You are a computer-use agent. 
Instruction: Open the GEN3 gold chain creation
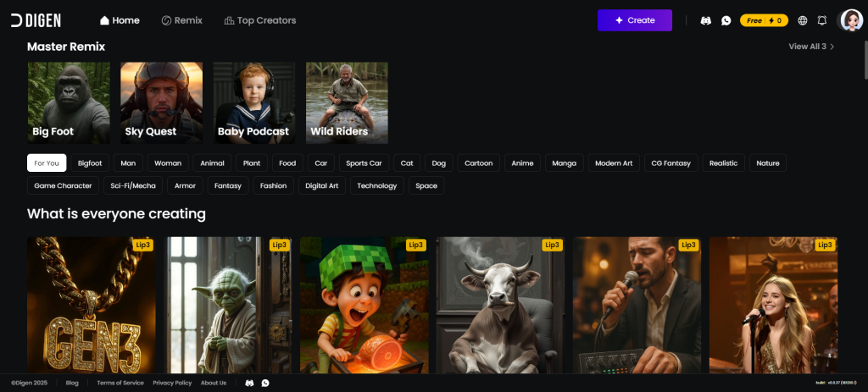(x=92, y=305)
